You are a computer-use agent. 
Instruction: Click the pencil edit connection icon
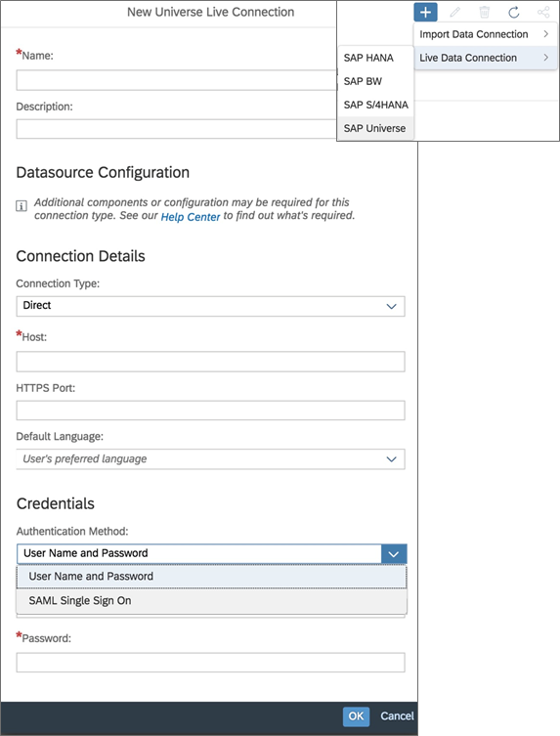[x=454, y=12]
